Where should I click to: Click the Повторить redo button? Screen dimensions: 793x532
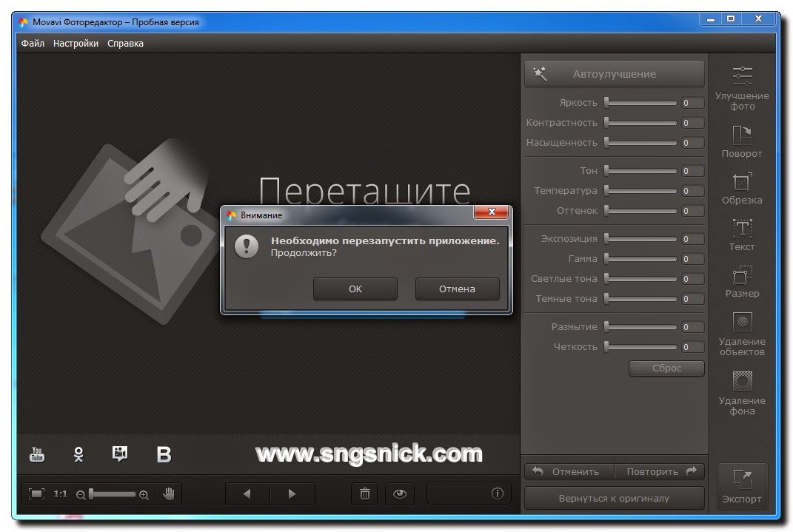click(660, 471)
